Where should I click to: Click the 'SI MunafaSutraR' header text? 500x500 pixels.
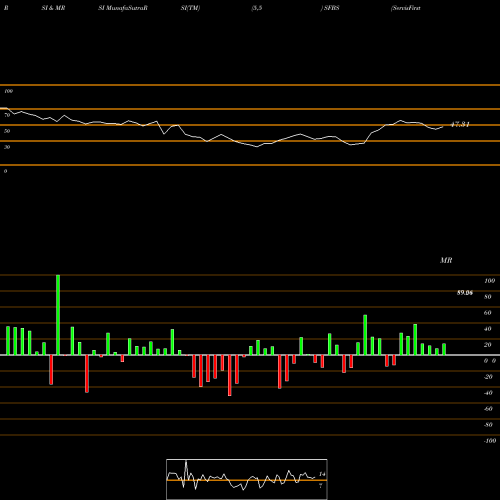pyautogui.click(x=123, y=8)
